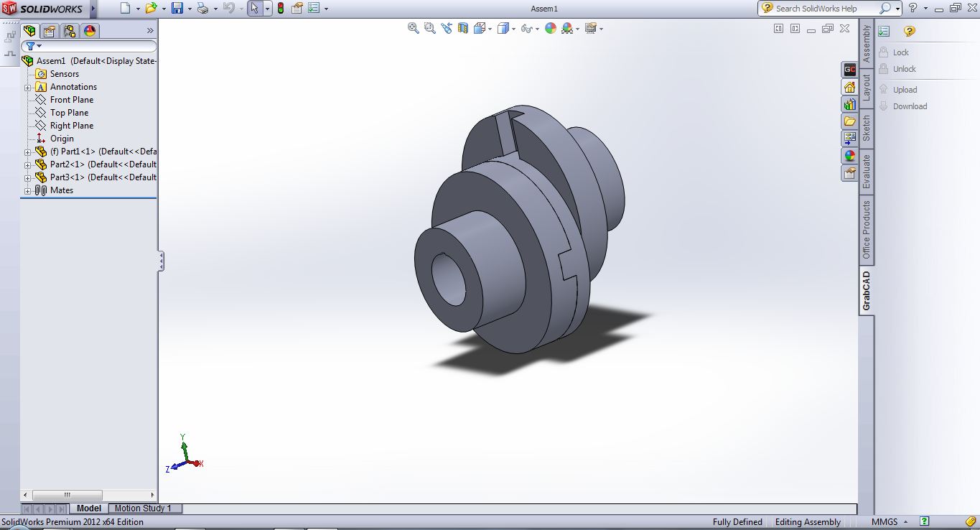Open the units MMGS dropdown in status bar
980x530 pixels.
(890, 522)
